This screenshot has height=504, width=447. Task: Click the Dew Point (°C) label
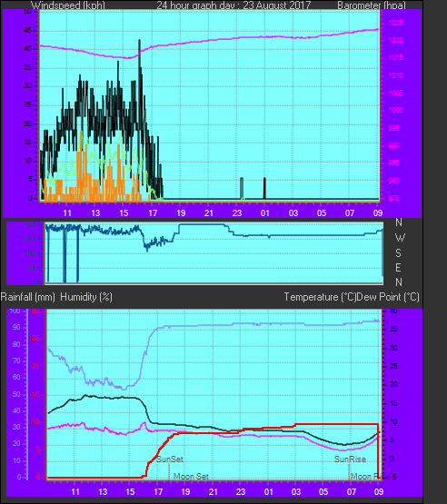click(x=388, y=297)
